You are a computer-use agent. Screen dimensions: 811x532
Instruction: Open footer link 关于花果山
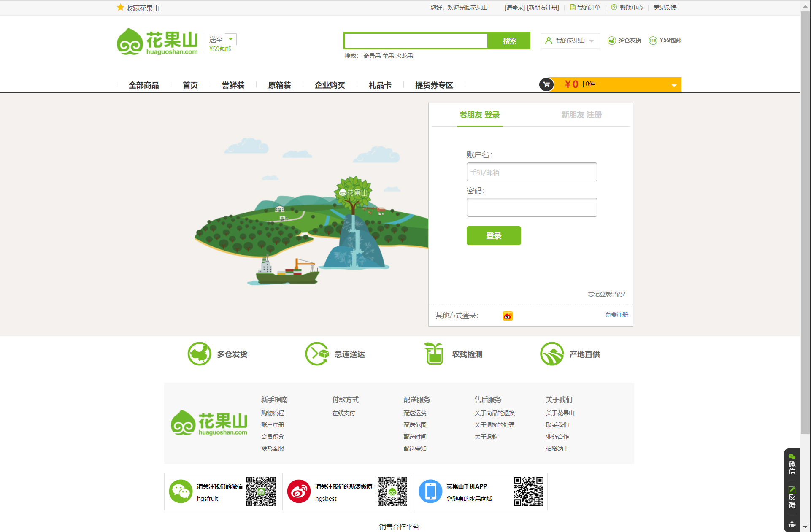pos(560,413)
